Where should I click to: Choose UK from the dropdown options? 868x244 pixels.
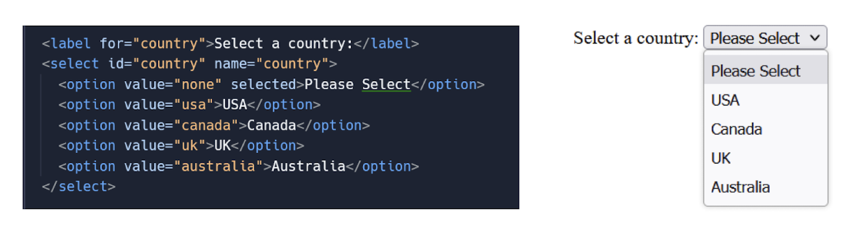[x=765, y=158]
